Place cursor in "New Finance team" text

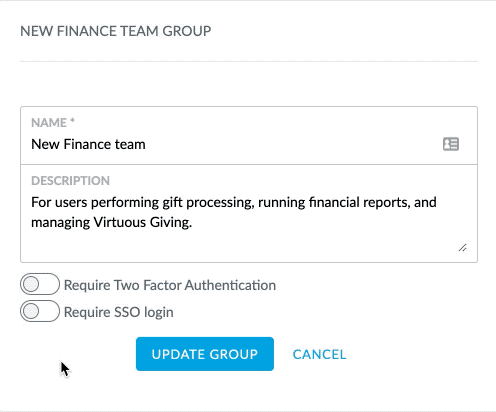click(x=88, y=144)
